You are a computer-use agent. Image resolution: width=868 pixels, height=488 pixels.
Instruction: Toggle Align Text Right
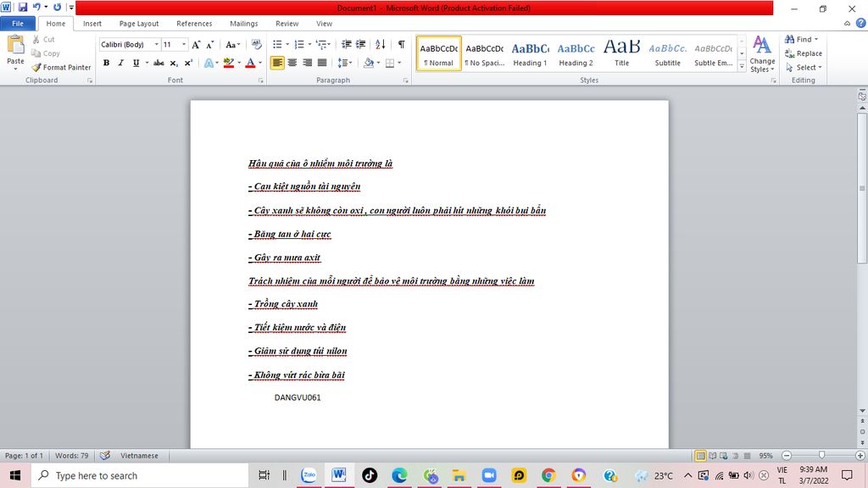pos(307,63)
